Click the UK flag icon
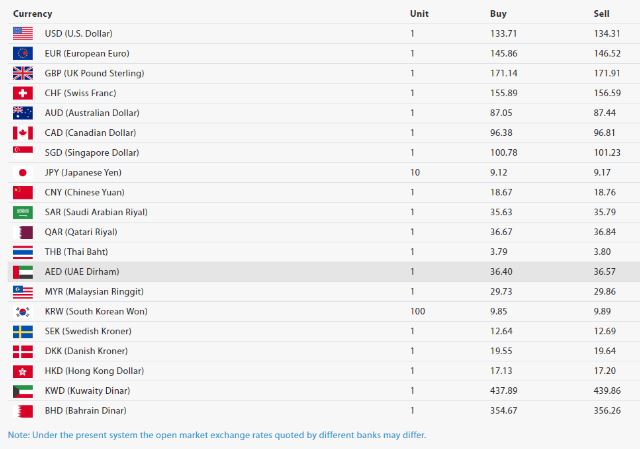Screen dimensions: 640x449 (x=23, y=73)
